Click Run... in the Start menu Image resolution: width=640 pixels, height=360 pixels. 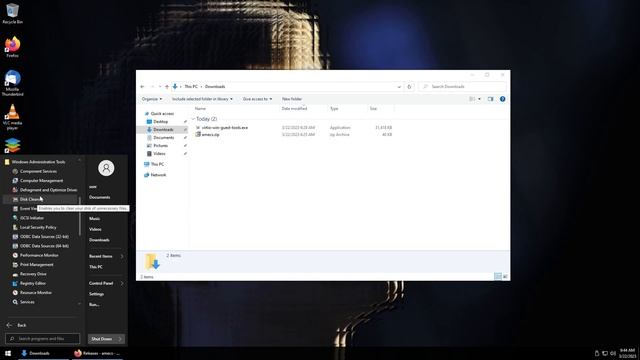[x=94, y=304]
